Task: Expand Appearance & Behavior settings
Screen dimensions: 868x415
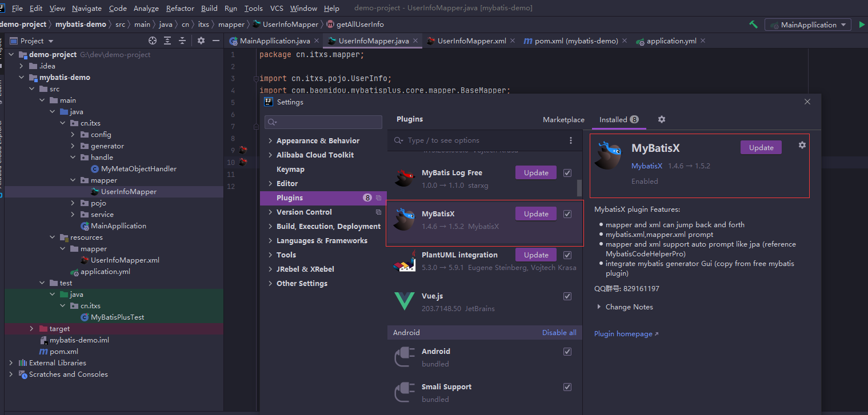Action: pos(270,140)
